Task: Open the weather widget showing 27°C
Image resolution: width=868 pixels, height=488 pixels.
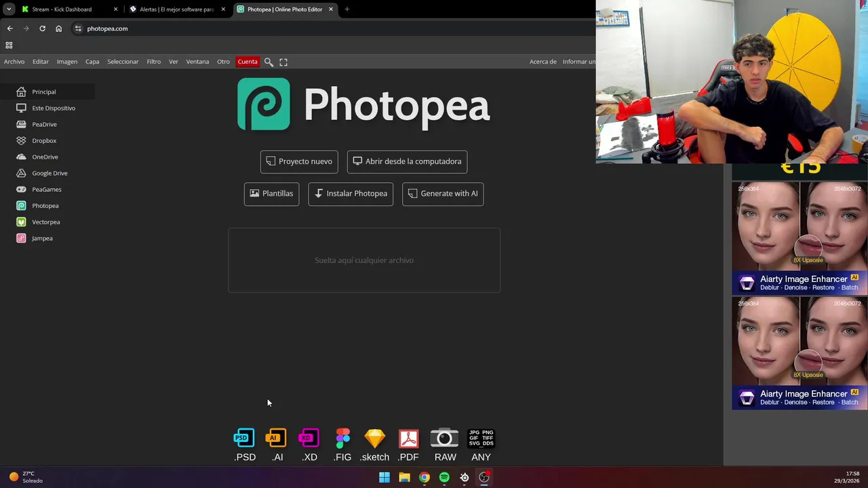Action: tap(26, 477)
